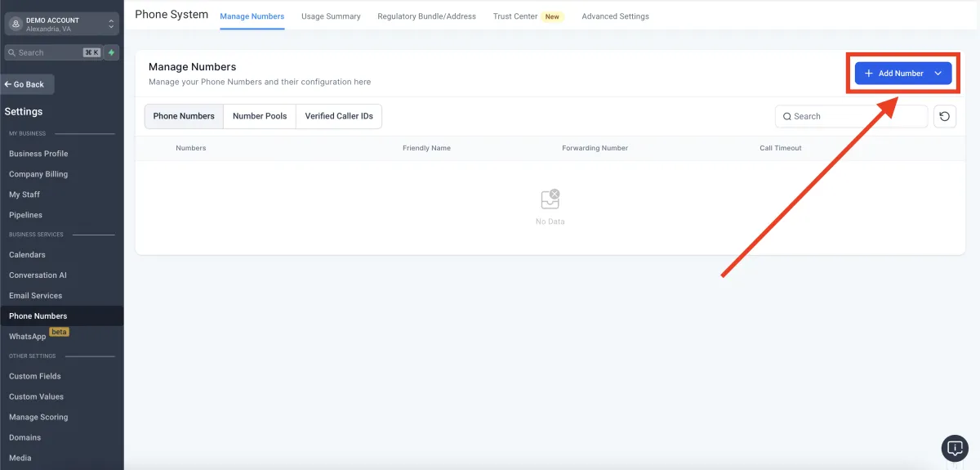The image size is (980, 470).
Task: Open Company Billing settings
Action: point(38,174)
